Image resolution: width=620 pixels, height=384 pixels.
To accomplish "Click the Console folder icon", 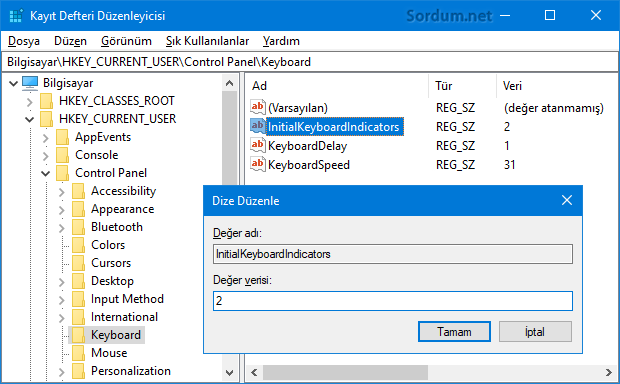I will [x=62, y=155].
